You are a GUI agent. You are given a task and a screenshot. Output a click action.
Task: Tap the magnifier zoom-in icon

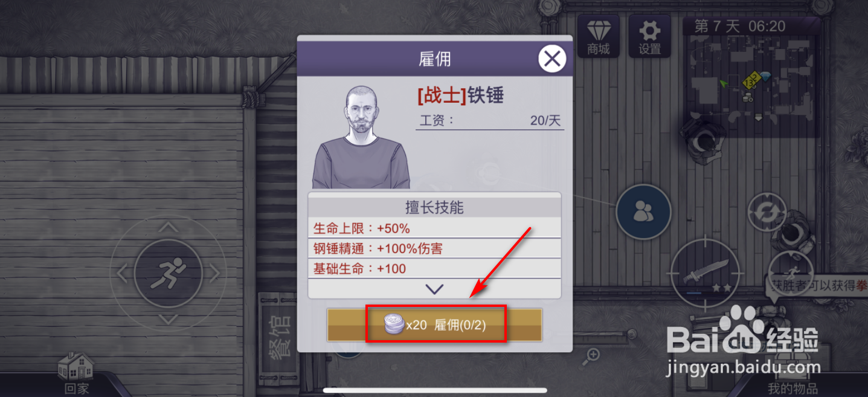pos(590,357)
